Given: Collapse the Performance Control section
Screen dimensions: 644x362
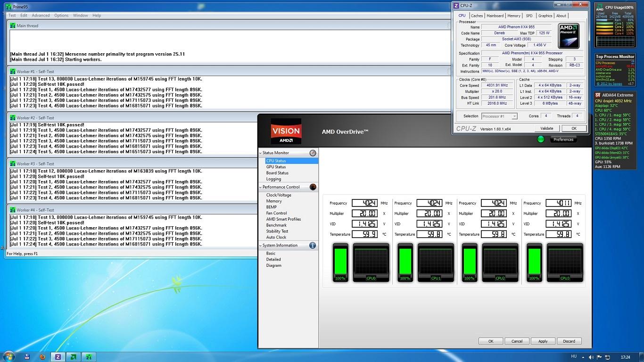Looking at the screenshot, I should point(260,187).
